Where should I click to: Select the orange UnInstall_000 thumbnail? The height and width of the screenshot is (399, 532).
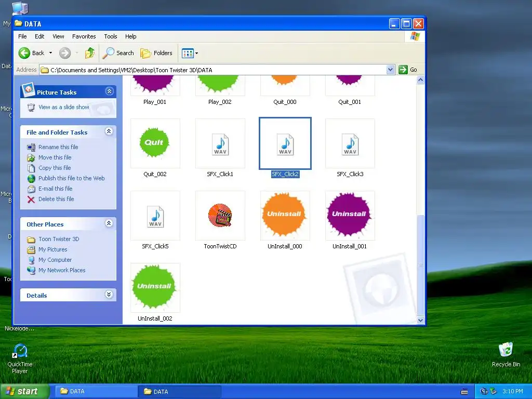(x=285, y=216)
